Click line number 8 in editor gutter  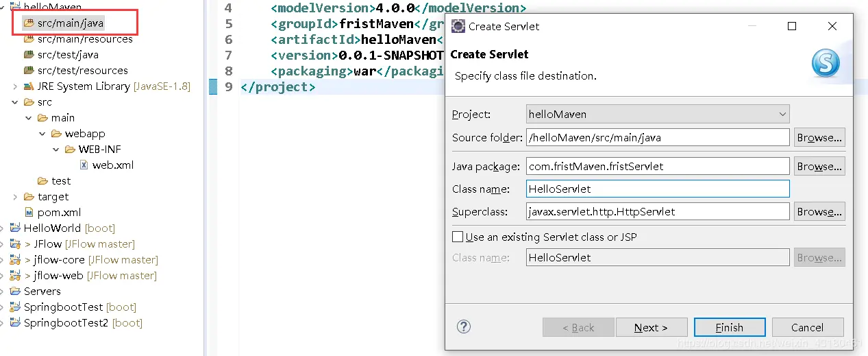(228, 71)
